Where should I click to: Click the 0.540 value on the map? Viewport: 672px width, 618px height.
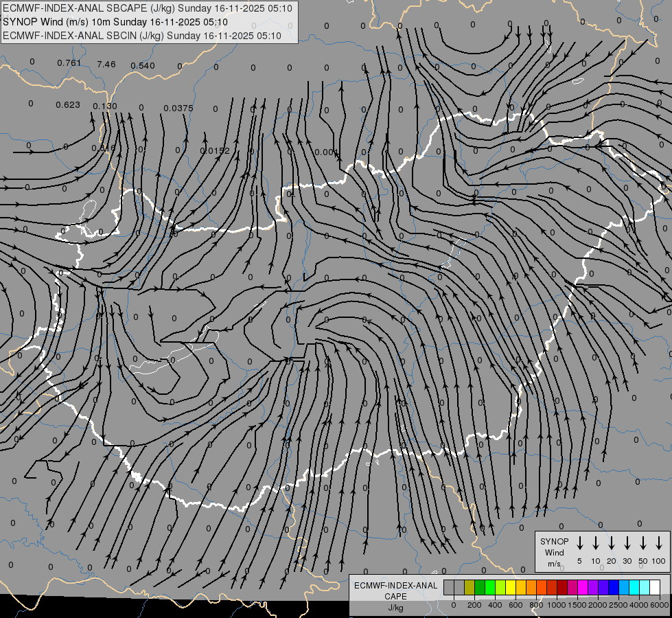coord(143,65)
